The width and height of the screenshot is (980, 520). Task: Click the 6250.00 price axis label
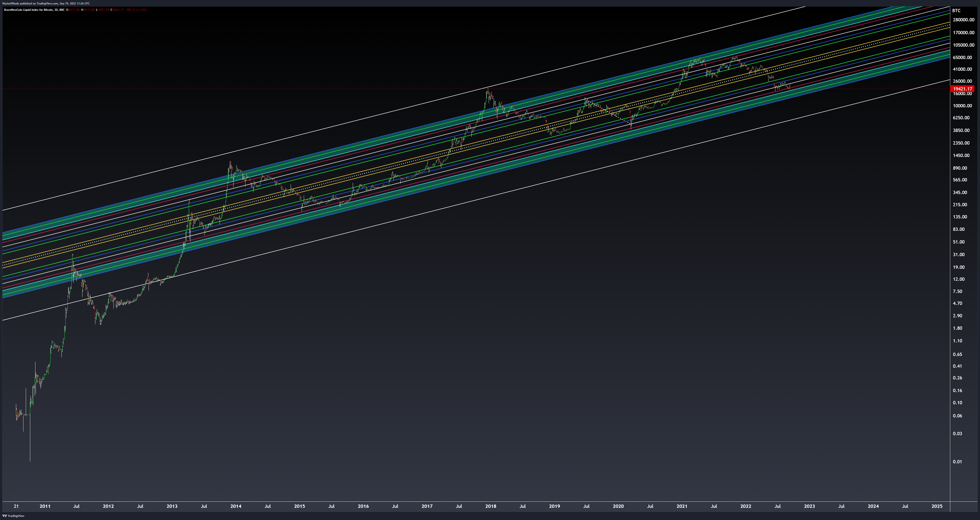(961, 118)
